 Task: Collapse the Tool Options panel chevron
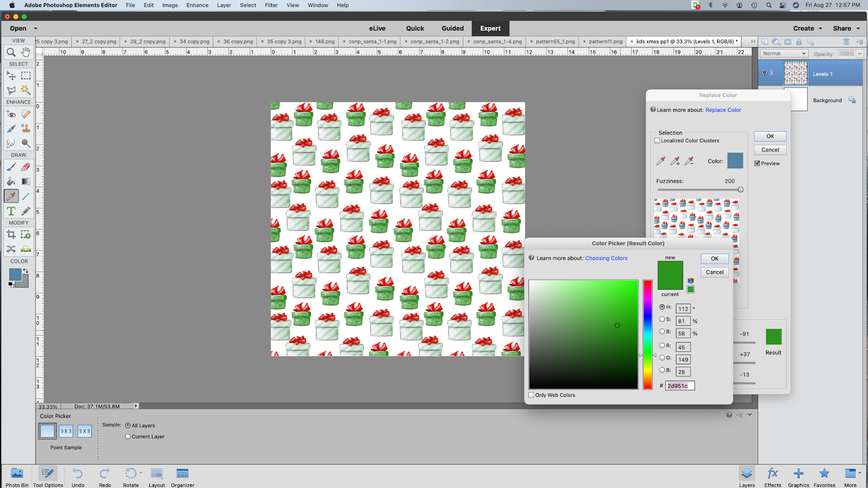point(750,415)
